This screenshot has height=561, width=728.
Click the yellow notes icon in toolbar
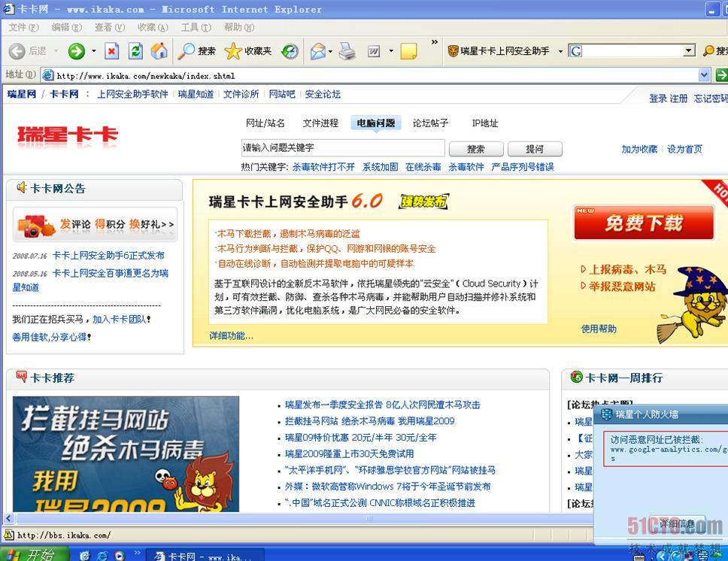click(408, 51)
